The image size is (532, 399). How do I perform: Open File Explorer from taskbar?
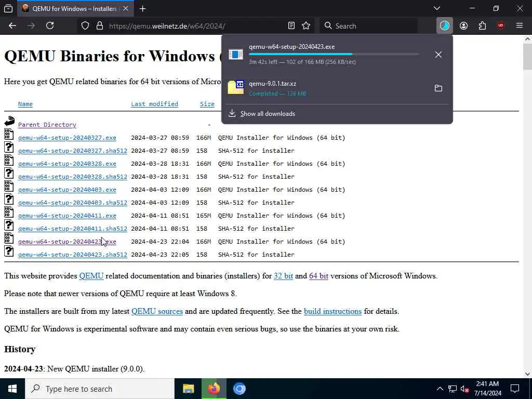click(188, 389)
